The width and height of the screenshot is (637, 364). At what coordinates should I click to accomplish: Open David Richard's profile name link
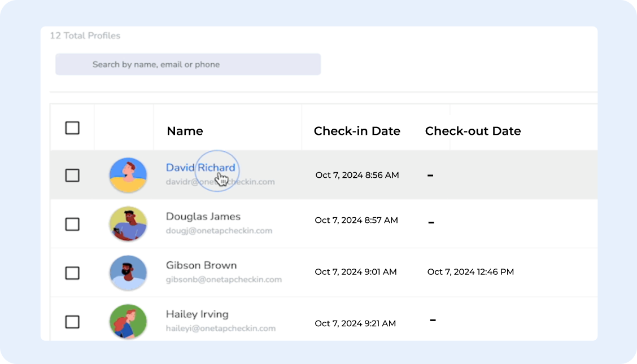[x=200, y=168]
